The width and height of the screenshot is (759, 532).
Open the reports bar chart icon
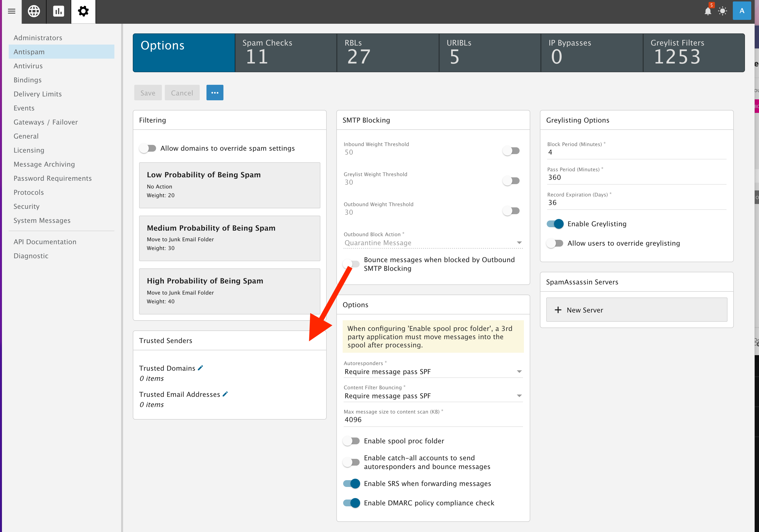click(x=58, y=11)
